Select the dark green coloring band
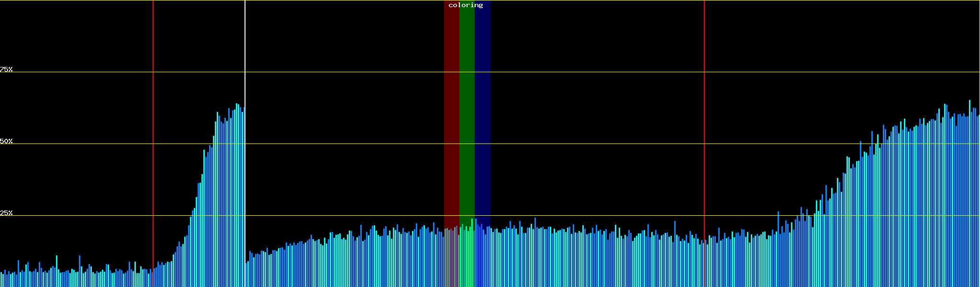The width and height of the screenshot is (980, 287). coord(467,120)
